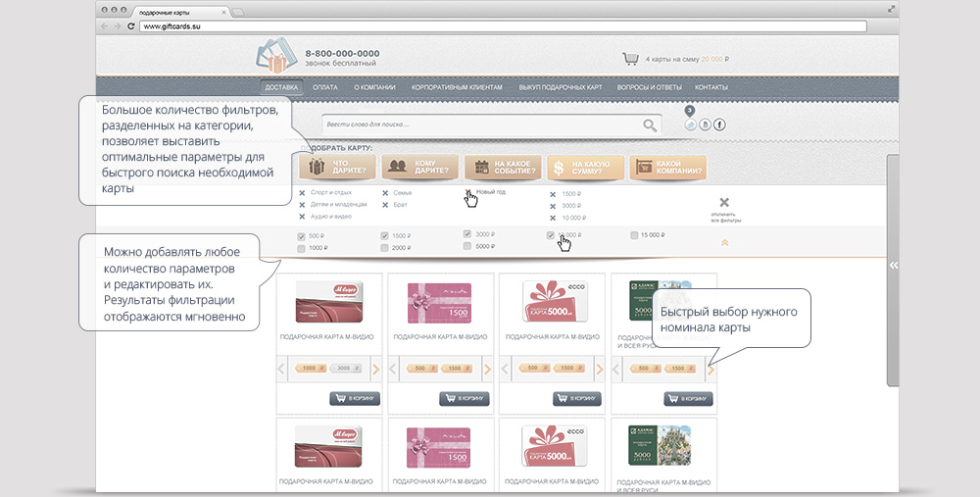This screenshot has height=497, width=980.
Task: Remove the Семья filter
Action: click(385, 193)
